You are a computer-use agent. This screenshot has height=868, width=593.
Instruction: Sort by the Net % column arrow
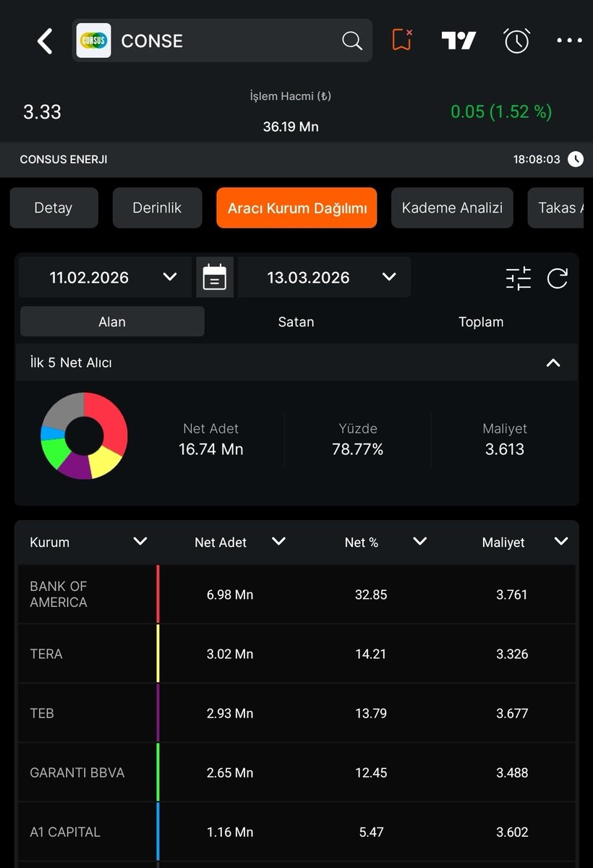pyautogui.click(x=419, y=541)
